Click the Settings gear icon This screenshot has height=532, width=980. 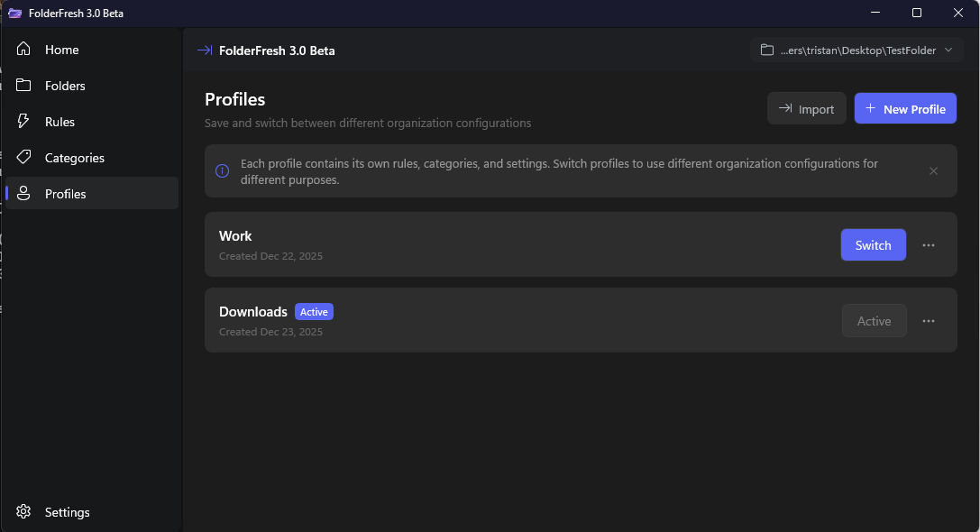coord(23,511)
